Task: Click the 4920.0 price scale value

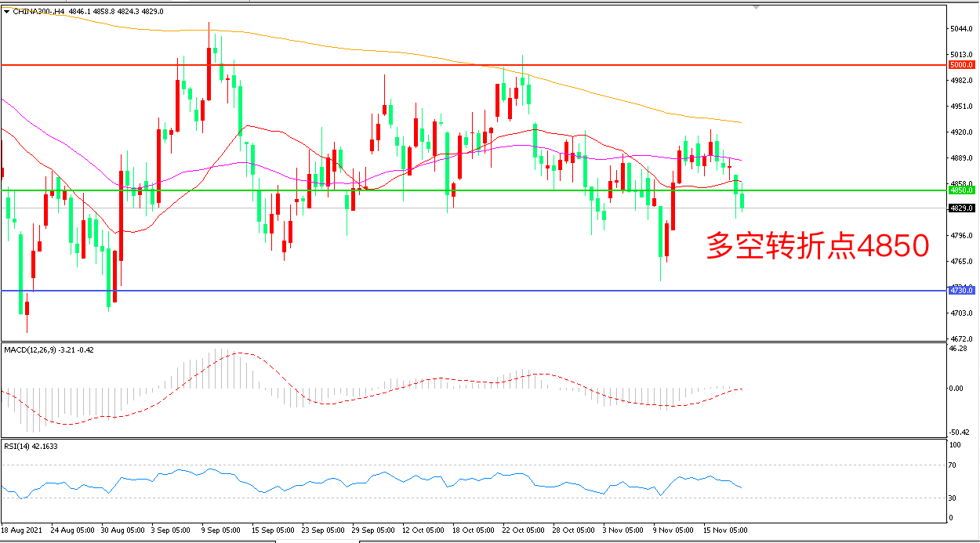Action: [x=960, y=132]
